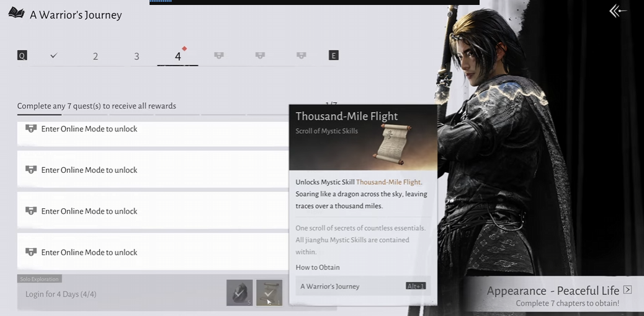Viewport: 644px width, 316px height.
Task: Click the claimed scroll reward icon
Action: [269, 293]
